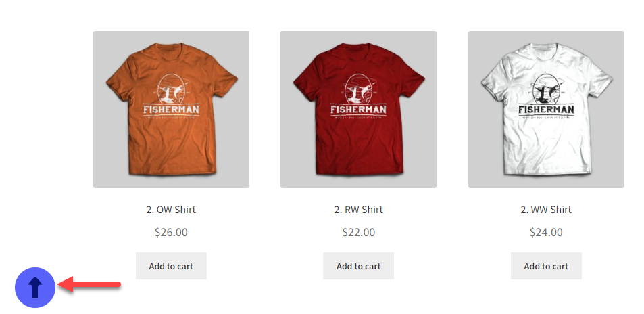Open the white WW Shirt product image

[546, 110]
